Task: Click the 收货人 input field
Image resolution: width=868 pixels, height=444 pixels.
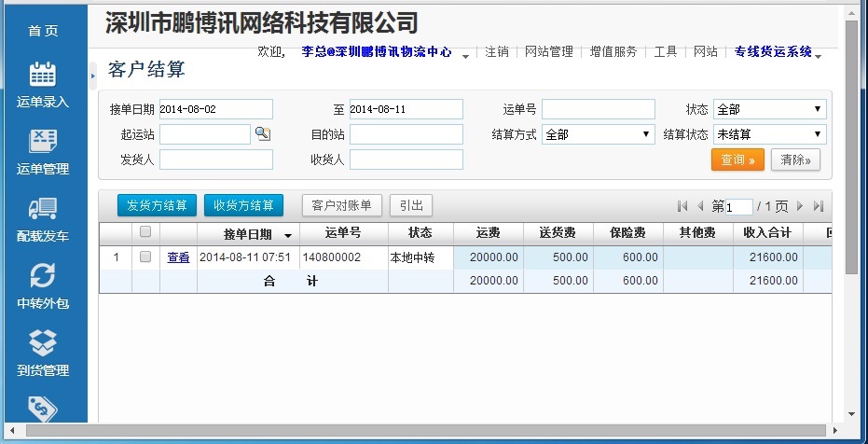Action: click(x=406, y=160)
